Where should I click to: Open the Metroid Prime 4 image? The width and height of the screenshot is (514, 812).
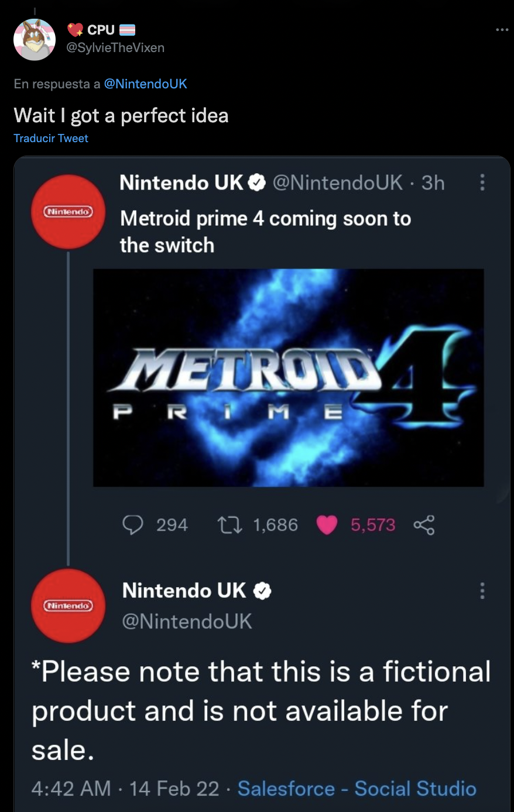[288, 377]
